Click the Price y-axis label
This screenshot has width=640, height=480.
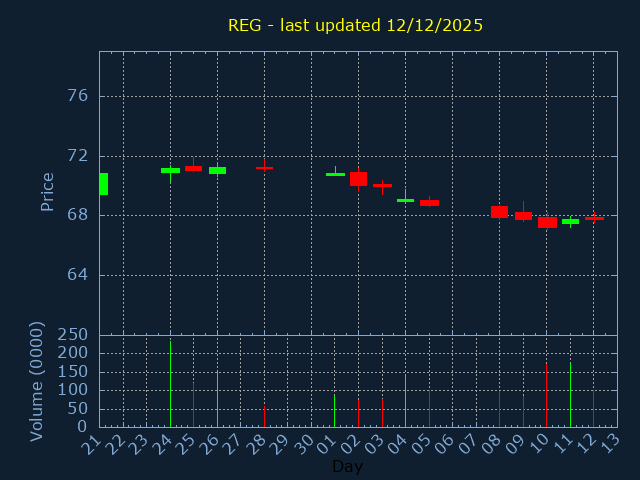click(x=47, y=191)
